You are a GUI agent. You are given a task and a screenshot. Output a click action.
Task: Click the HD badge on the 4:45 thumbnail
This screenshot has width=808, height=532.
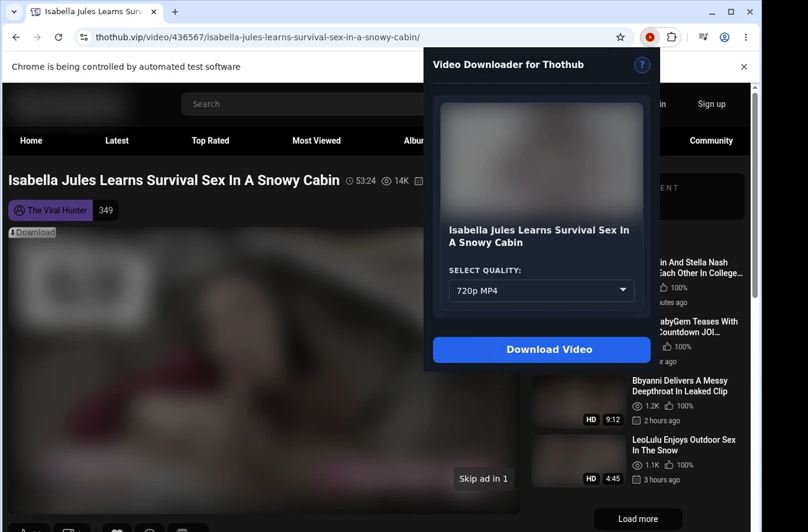(x=591, y=479)
